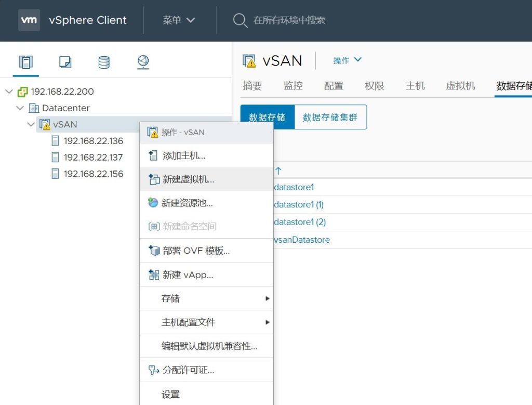Open the 菜单 dropdown

[179, 20]
